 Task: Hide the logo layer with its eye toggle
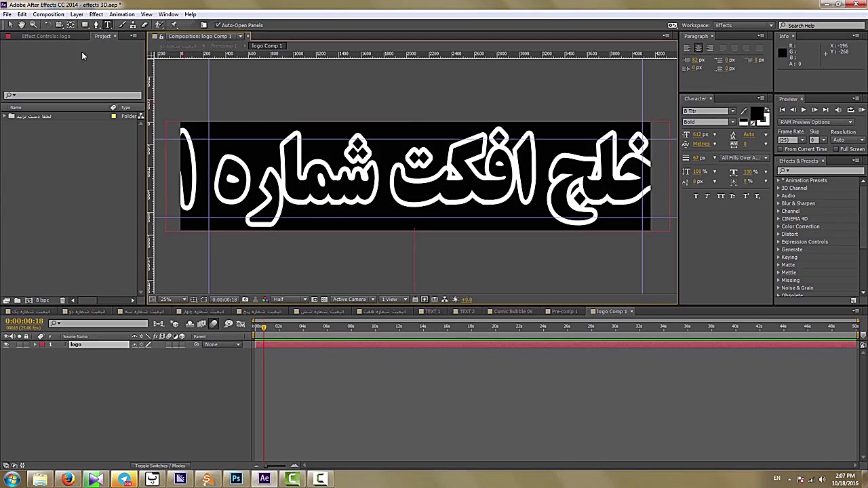pyautogui.click(x=5, y=344)
